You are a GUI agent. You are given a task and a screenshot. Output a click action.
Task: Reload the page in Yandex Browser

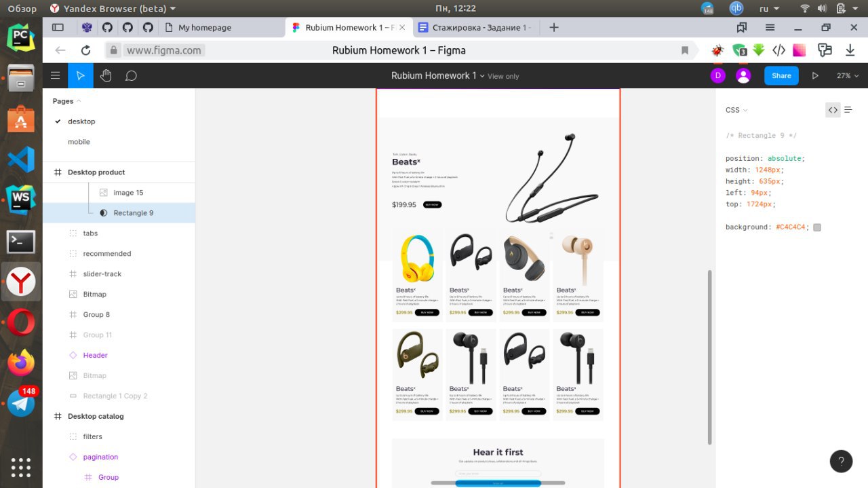tap(85, 50)
